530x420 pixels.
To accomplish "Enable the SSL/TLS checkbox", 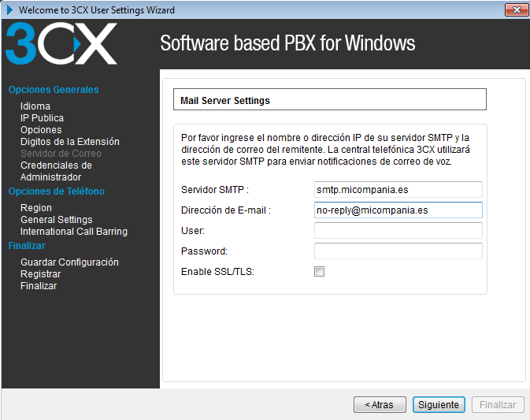I will pyautogui.click(x=319, y=272).
